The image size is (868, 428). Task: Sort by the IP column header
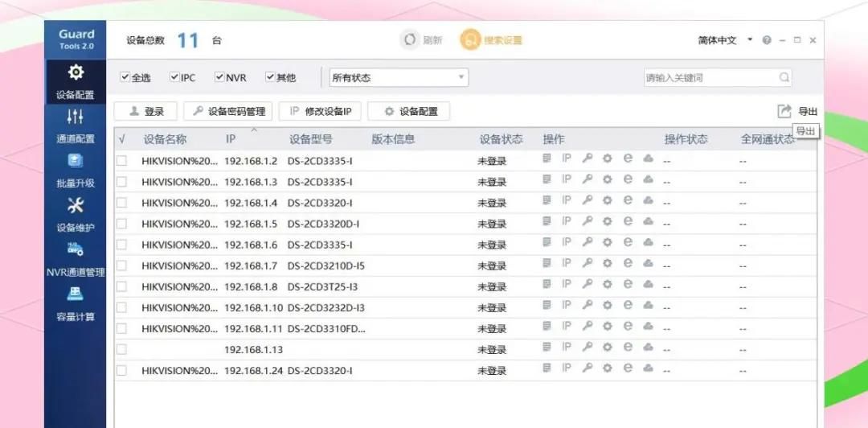(231, 139)
